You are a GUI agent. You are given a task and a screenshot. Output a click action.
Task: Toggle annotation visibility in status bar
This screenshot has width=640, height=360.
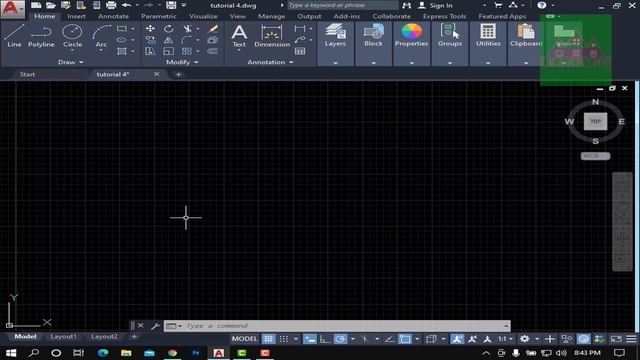(x=457, y=339)
